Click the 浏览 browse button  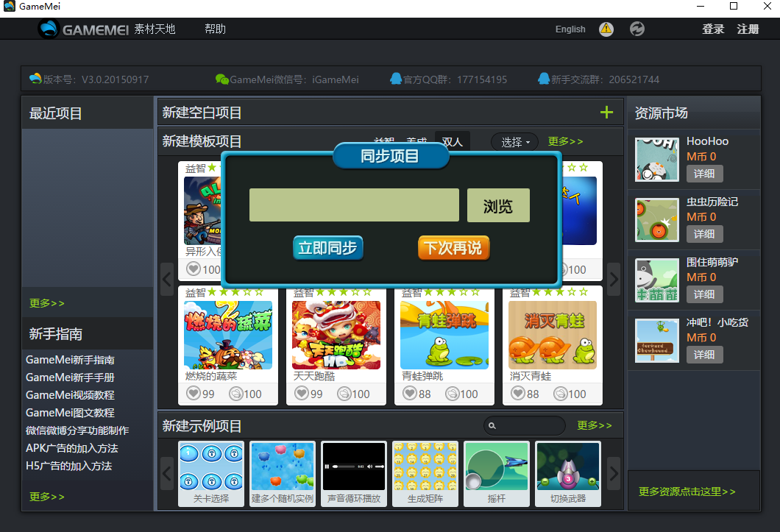(x=498, y=205)
